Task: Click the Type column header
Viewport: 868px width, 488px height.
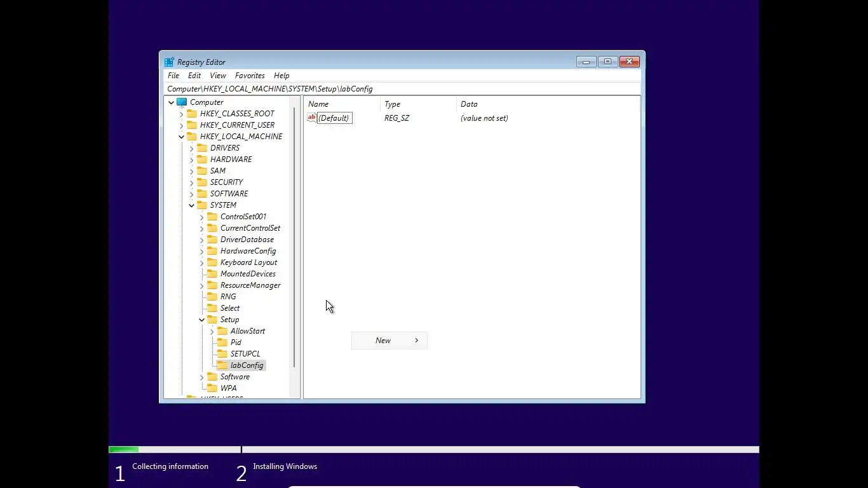Action: (x=418, y=104)
